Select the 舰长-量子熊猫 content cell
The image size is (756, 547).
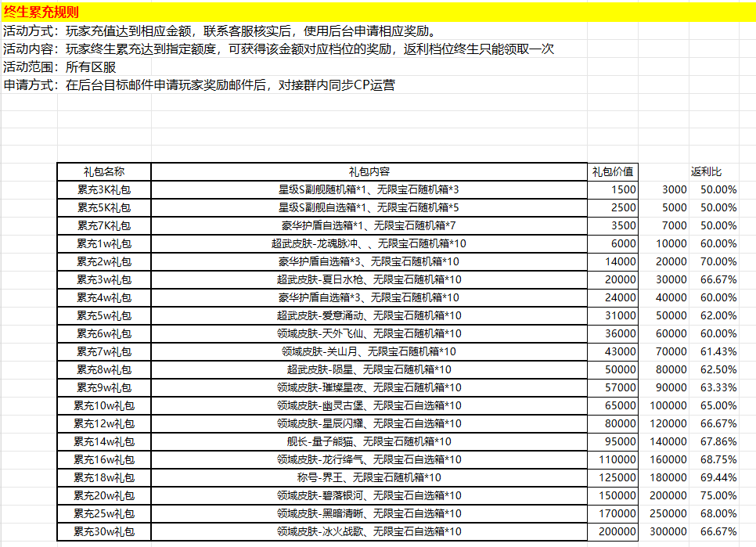tap(369, 441)
